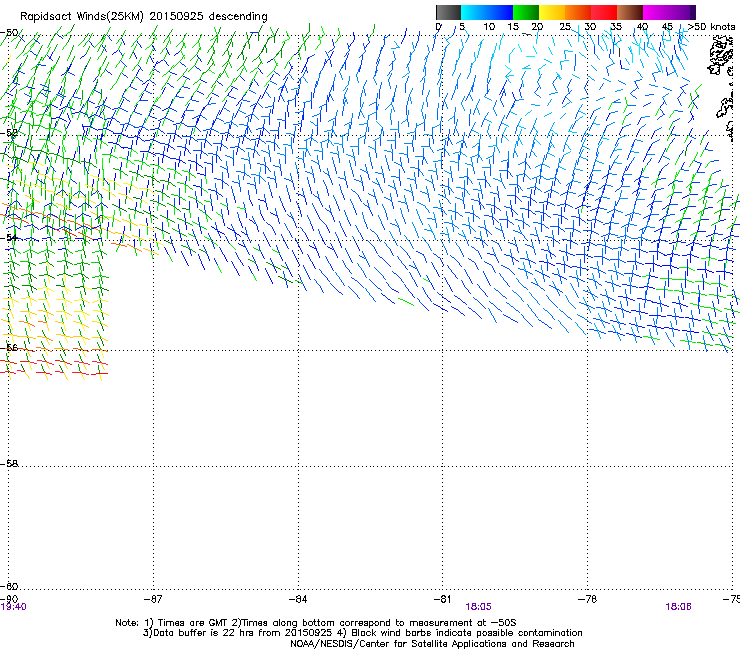Click the '20' legend scale label
Image resolution: width=740 pixels, height=650 pixels.
537,27
